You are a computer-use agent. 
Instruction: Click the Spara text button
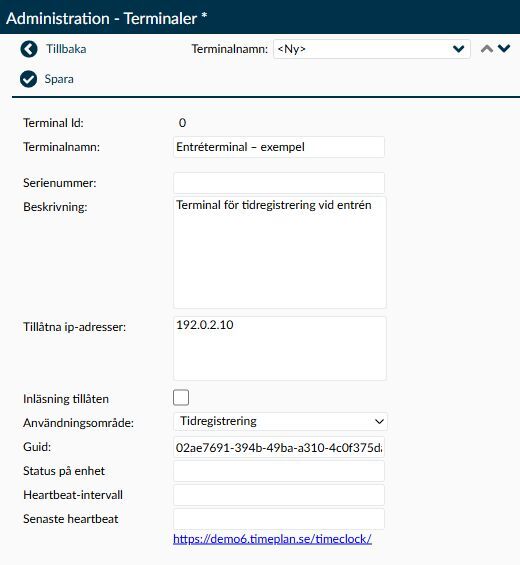pyautogui.click(x=59, y=79)
